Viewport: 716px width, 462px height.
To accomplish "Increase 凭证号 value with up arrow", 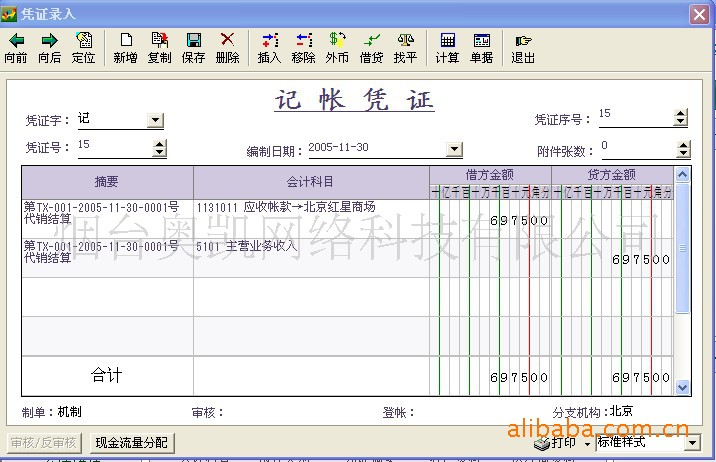I will [x=159, y=144].
